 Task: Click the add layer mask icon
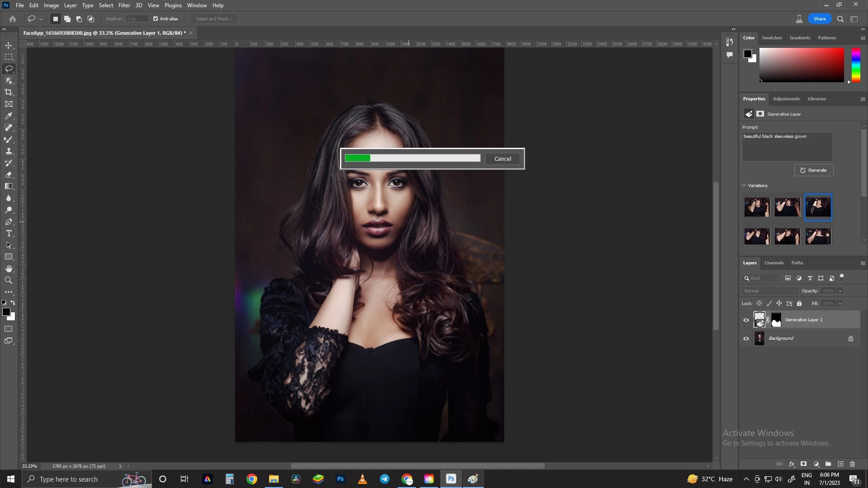pos(803,464)
